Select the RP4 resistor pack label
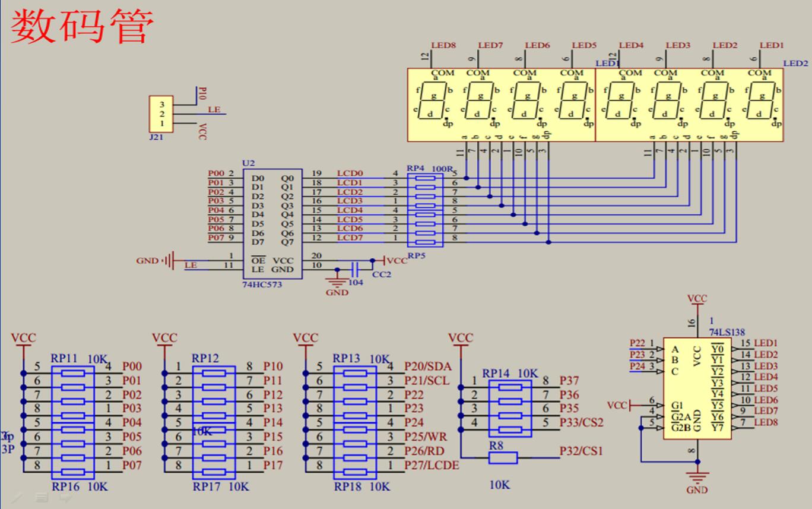The width and height of the screenshot is (812, 509). pyautogui.click(x=415, y=168)
